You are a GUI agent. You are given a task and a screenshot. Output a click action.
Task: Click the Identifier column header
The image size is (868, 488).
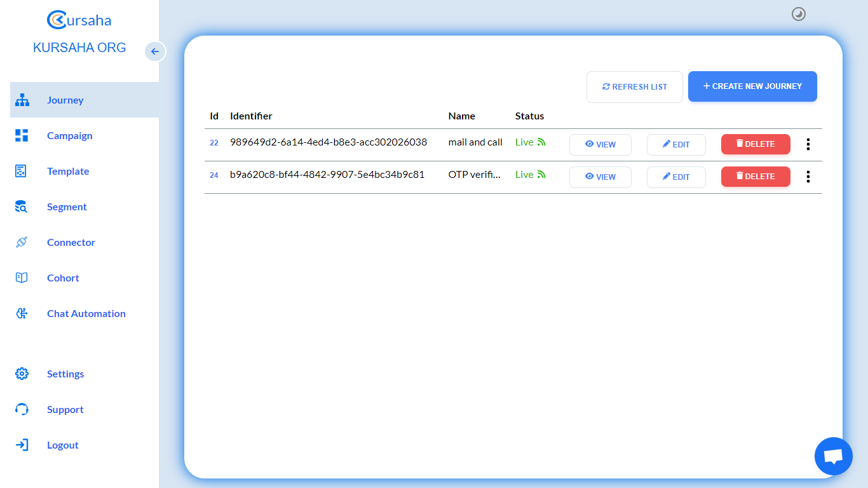tap(251, 116)
